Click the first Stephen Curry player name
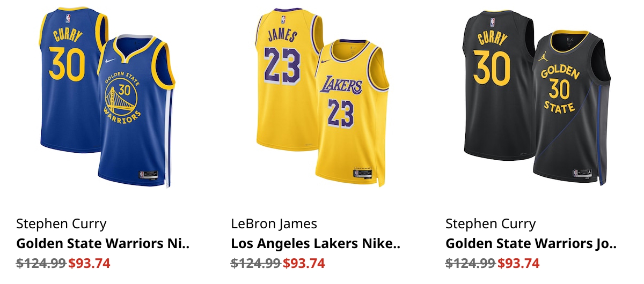This screenshot has height=284, width=644. tap(61, 224)
